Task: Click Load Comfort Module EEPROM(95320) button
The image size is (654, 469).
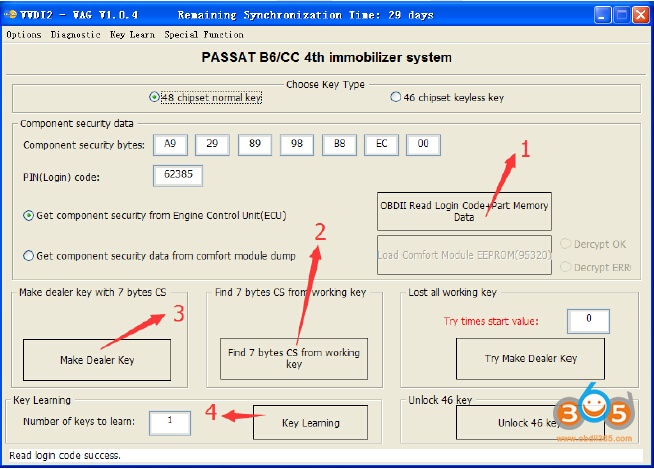Action: pos(464,255)
